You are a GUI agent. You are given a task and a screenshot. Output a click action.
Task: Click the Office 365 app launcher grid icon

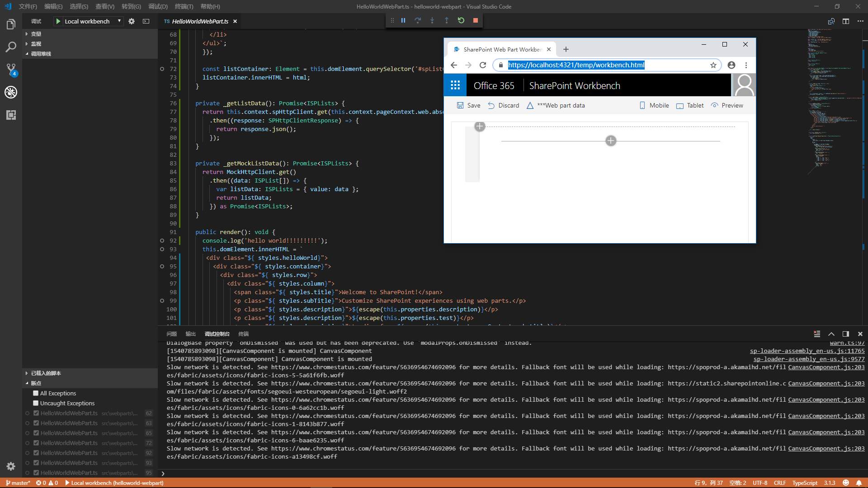[455, 85]
